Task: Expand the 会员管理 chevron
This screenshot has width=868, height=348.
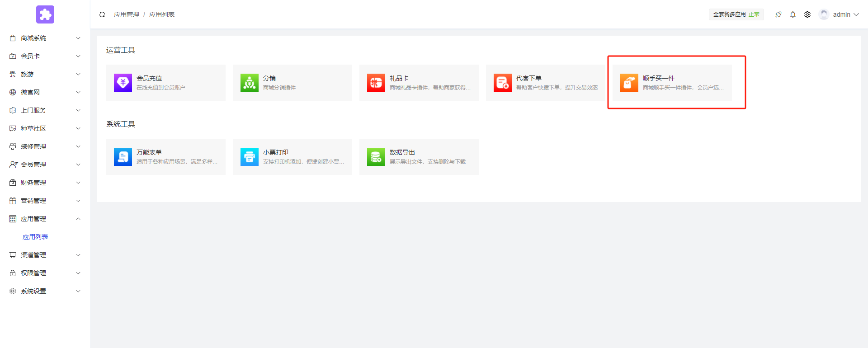Action: point(78,165)
